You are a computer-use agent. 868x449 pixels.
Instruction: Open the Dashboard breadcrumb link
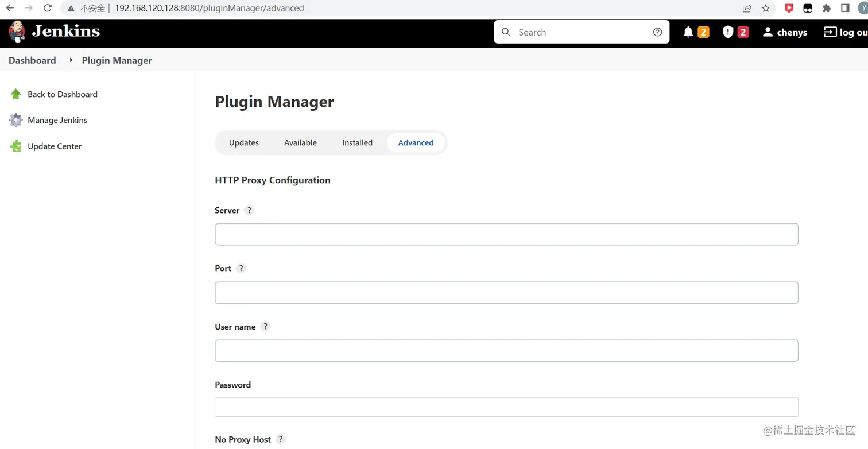pos(32,60)
